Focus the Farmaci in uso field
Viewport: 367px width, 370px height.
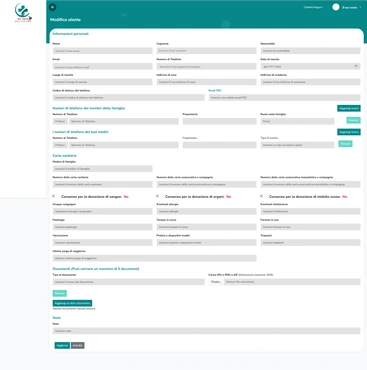pos(310,227)
